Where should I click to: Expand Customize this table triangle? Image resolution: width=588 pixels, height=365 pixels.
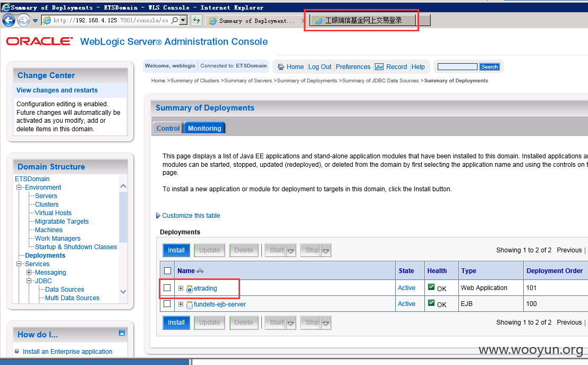(x=158, y=216)
